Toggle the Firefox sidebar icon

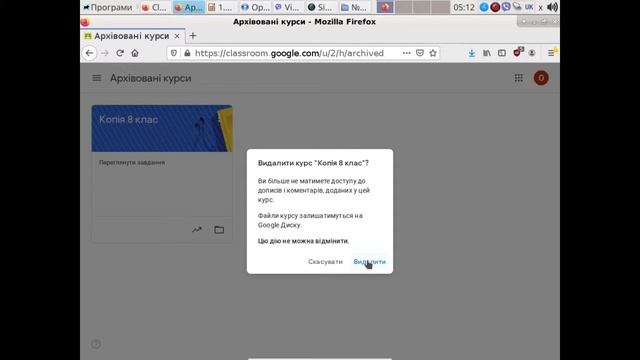point(502,53)
